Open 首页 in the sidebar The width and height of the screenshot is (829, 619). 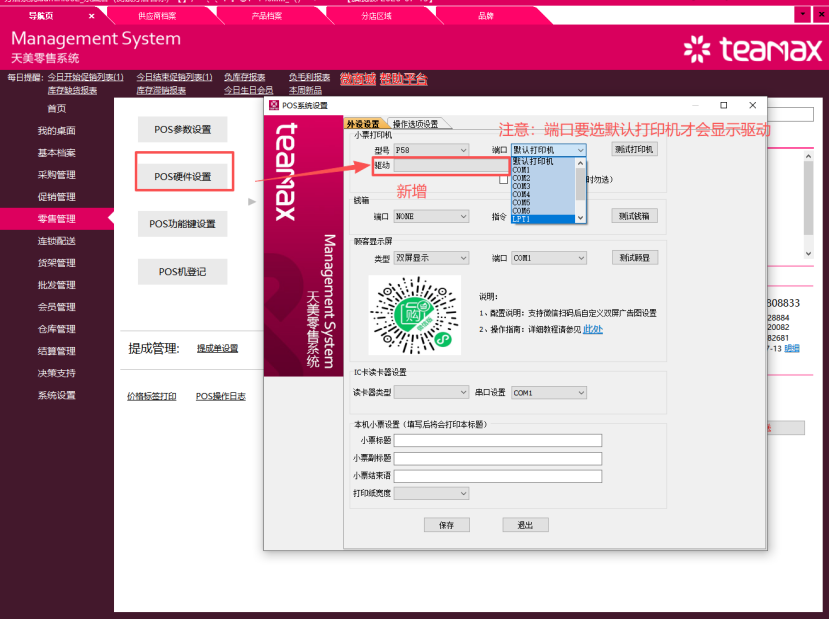pyautogui.click(x=57, y=108)
